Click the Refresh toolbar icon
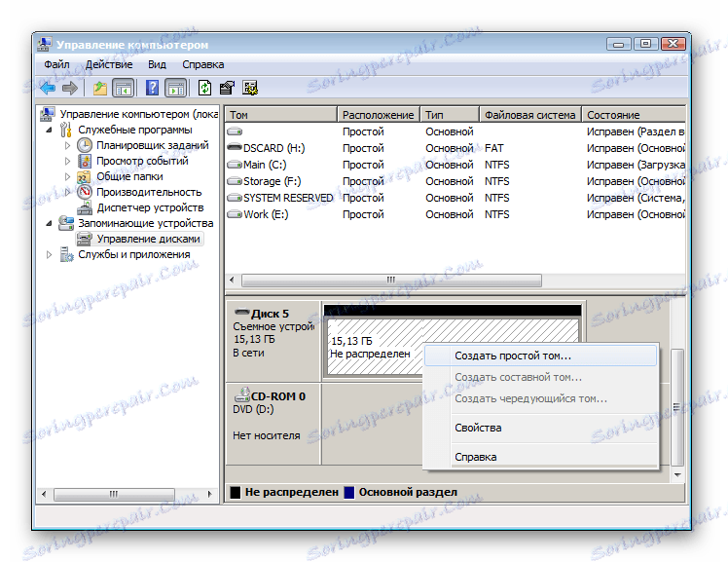 coord(204,88)
